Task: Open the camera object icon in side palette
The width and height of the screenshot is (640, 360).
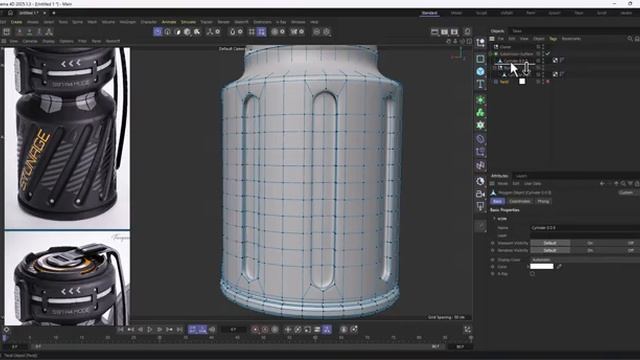Action: pos(480,194)
